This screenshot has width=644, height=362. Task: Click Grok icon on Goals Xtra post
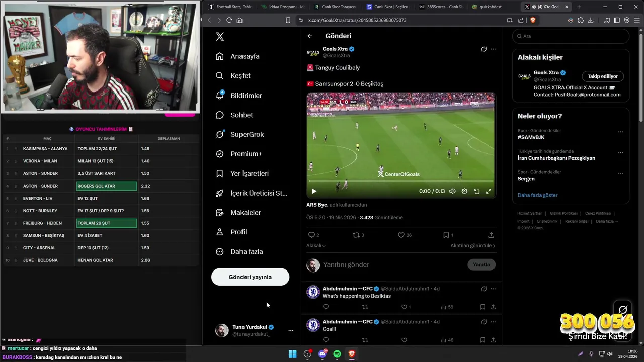click(x=484, y=49)
